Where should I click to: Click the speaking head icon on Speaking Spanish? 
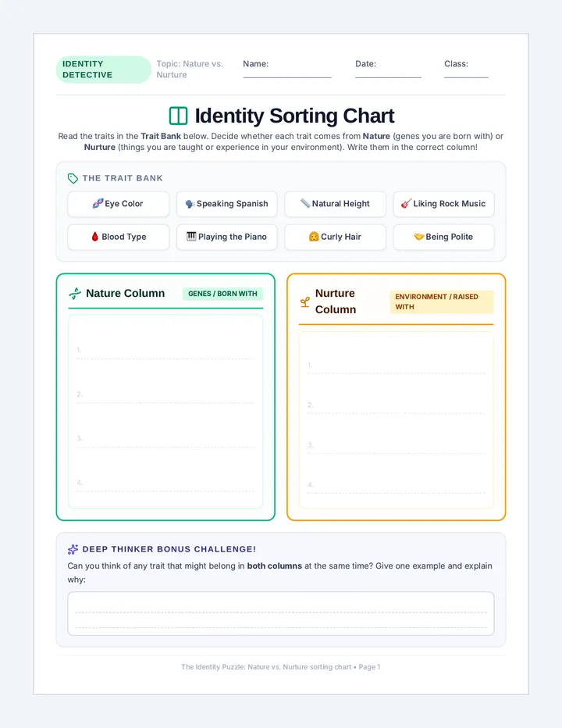[190, 204]
